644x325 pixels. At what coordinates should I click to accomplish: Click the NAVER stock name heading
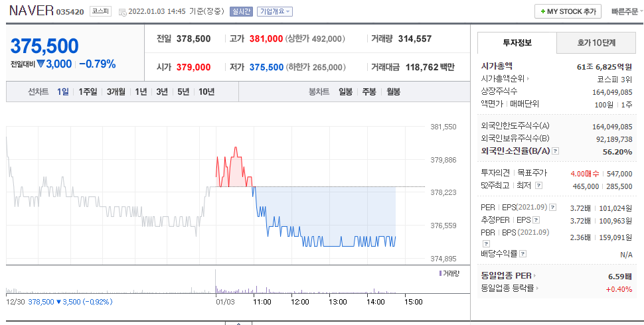coord(32,11)
